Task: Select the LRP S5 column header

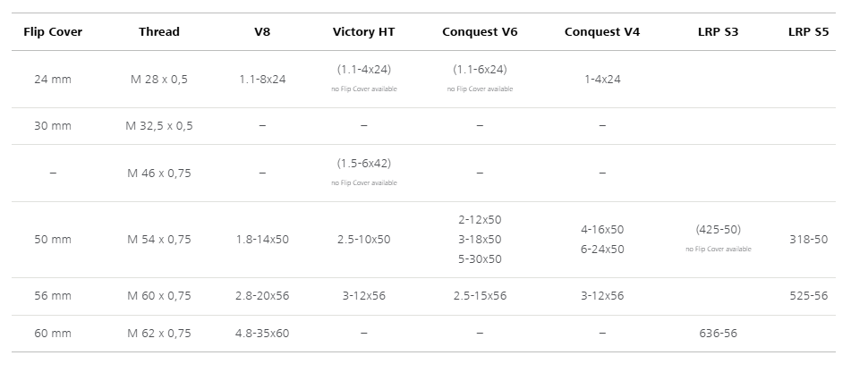Action: pyautogui.click(x=808, y=32)
